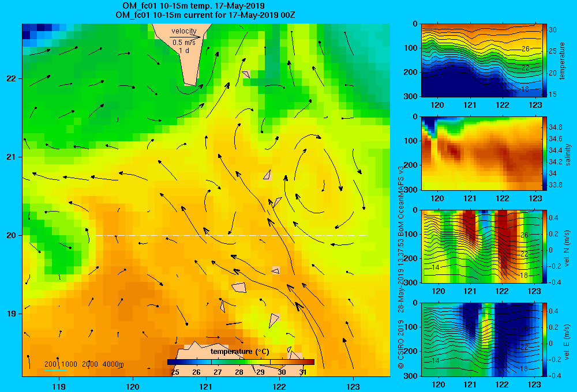The image size is (577, 392).
Task: Click latitude label "21" on the main map axis
Action: coord(11,157)
